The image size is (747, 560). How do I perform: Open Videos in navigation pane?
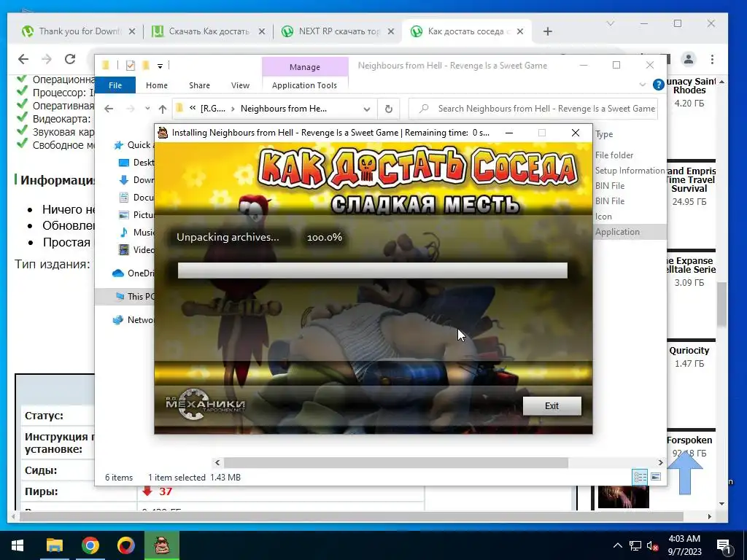click(x=136, y=249)
